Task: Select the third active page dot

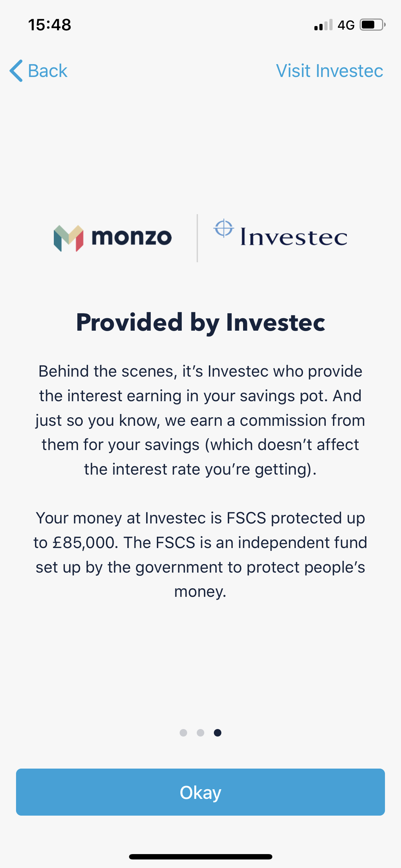Action: 217,733
